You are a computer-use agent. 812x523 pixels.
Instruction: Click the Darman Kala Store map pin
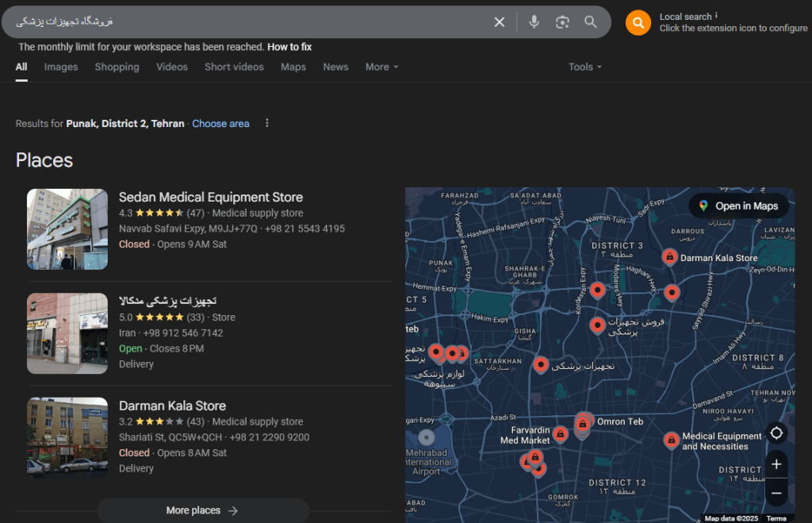[x=669, y=256]
